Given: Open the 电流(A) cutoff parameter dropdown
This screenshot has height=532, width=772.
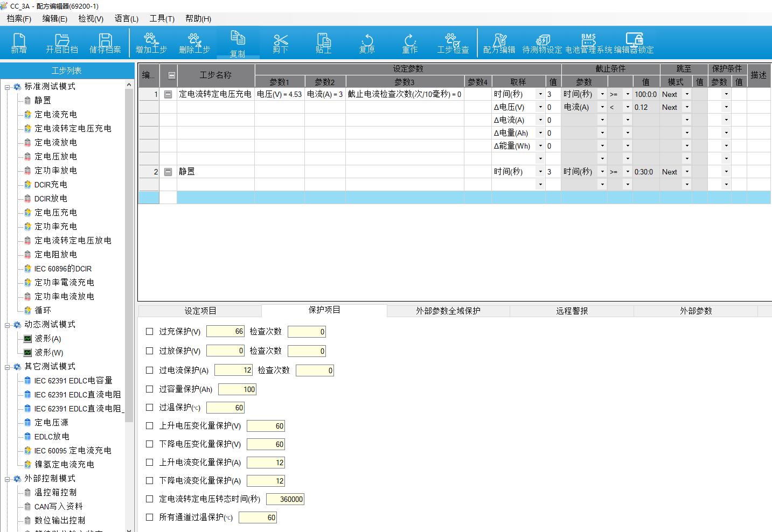Looking at the screenshot, I should [x=602, y=107].
